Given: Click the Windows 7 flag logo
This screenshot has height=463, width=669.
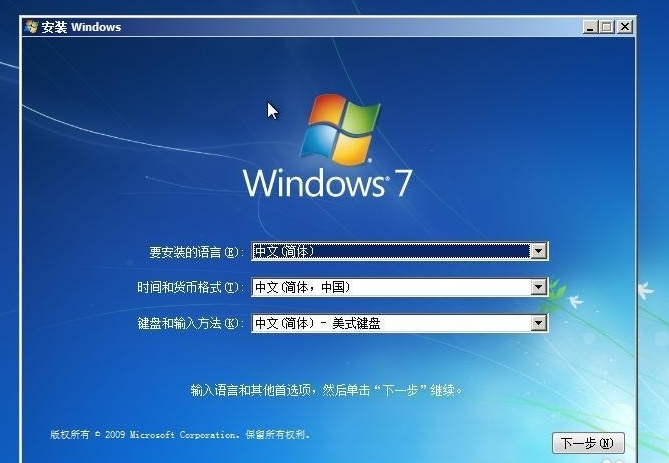Looking at the screenshot, I should click(340, 129).
